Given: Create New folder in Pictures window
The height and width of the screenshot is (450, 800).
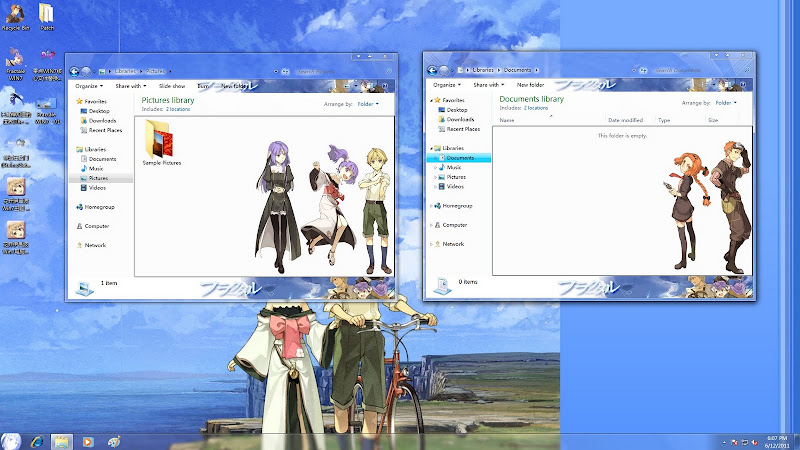Looking at the screenshot, I should (x=234, y=86).
